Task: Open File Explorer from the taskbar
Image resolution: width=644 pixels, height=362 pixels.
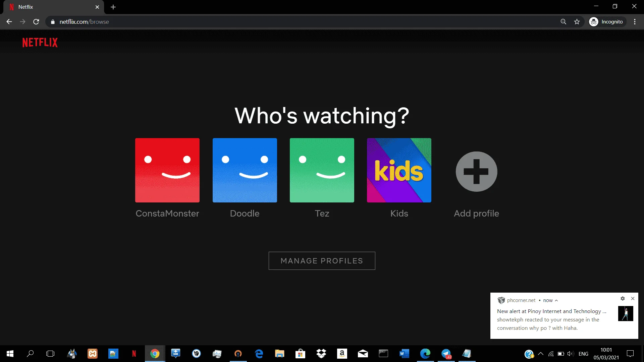Action: pyautogui.click(x=279, y=354)
